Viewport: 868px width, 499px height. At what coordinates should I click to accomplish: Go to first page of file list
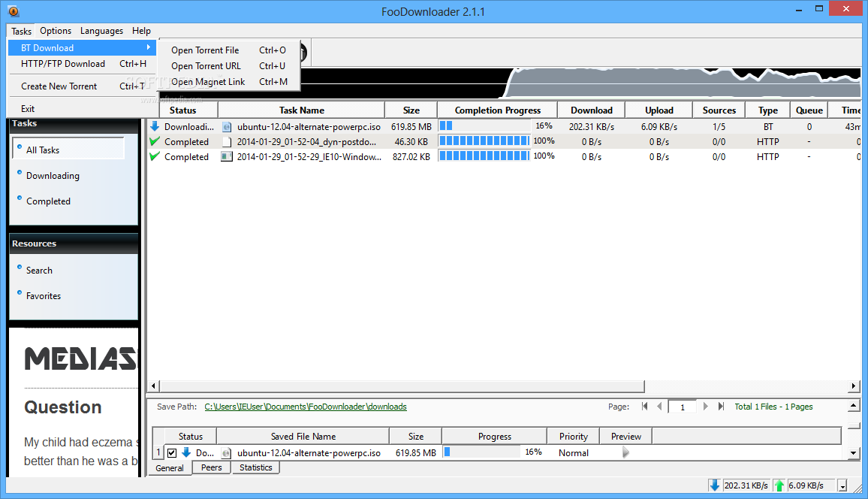click(644, 407)
